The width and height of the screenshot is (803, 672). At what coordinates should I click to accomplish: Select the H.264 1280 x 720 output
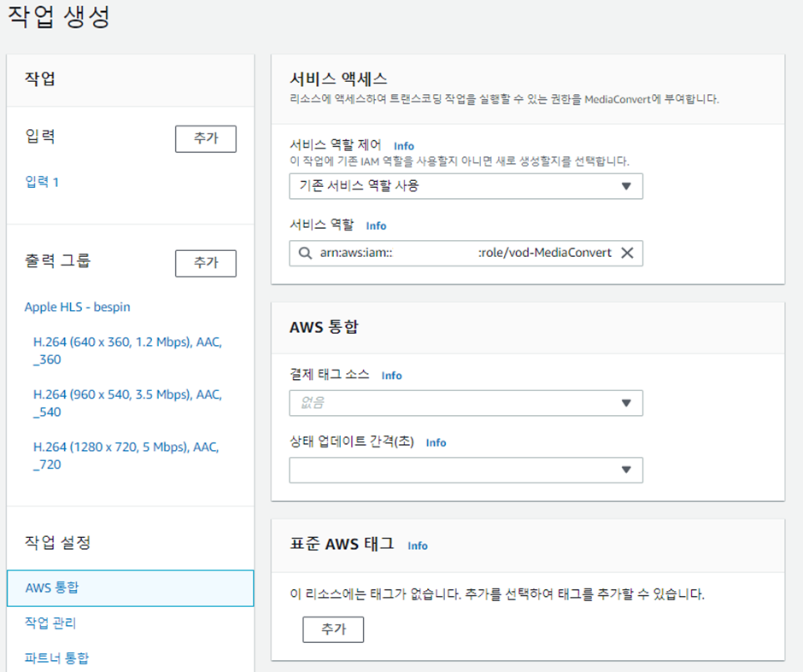[126, 455]
